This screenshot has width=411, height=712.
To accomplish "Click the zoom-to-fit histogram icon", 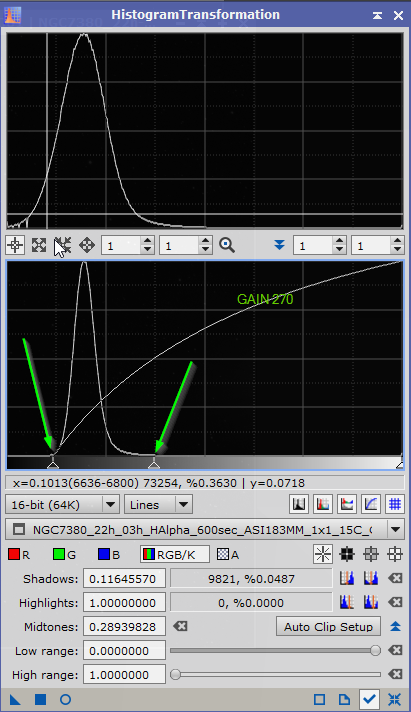I will [39, 245].
